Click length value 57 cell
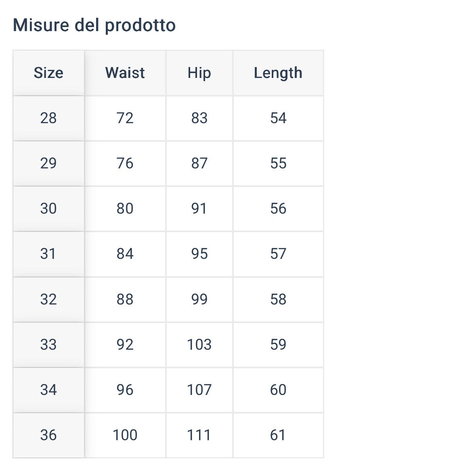The width and height of the screenshot is (476, 464). point(278,254)
